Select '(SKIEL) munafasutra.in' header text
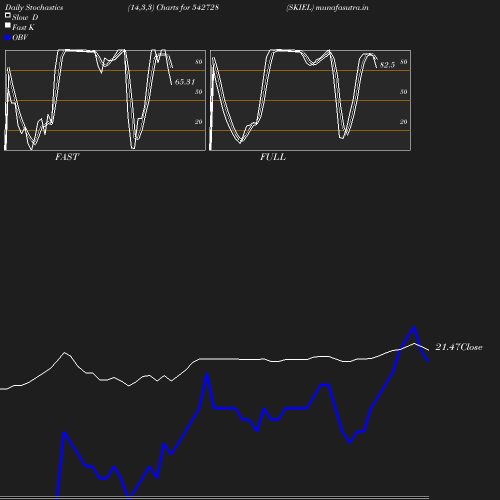This screenshot has height=500, width=500. point(327,8)
